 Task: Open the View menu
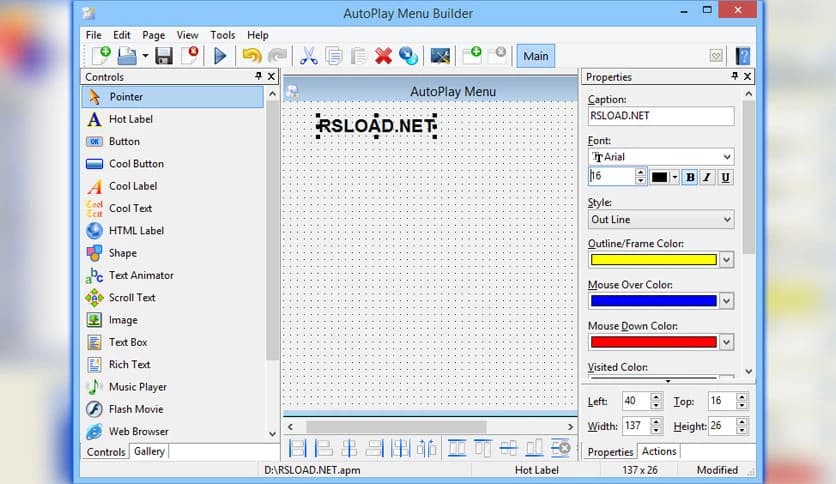pyautogui.click(x=187, y=35)
